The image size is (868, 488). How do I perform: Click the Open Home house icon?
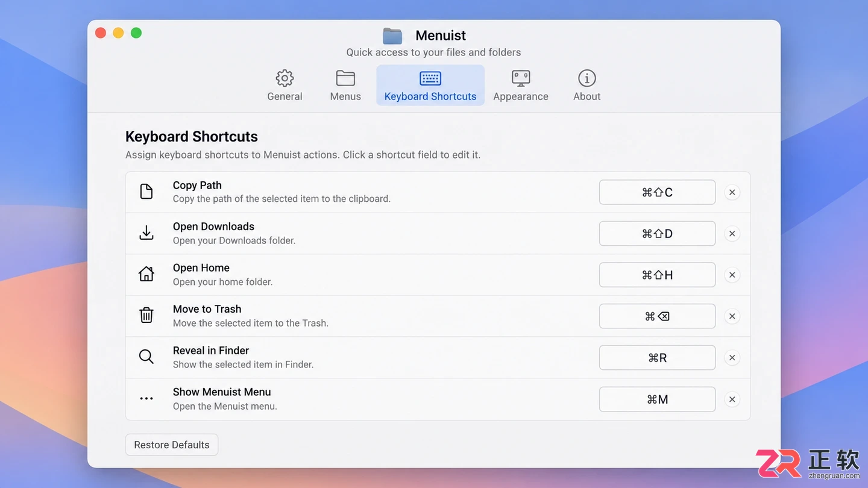146,274
